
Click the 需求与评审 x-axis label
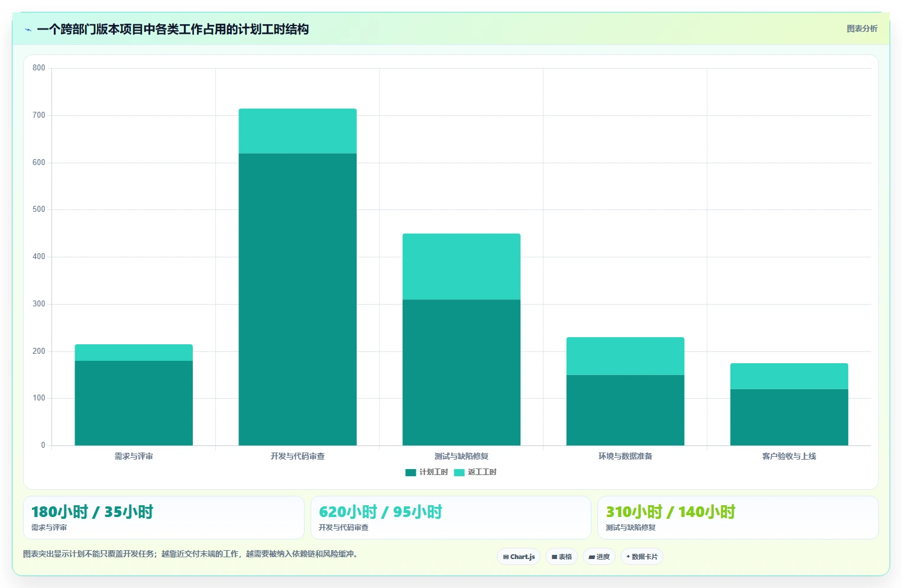tap(134, 456)
